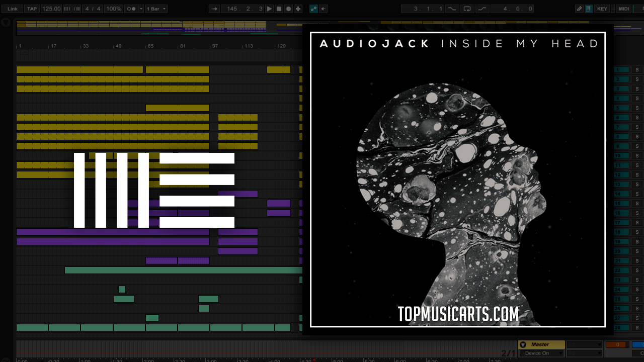The height and width of the screenshot is (362, 644).
Task: Stop playback with Stop button
Action: (279, 9)
